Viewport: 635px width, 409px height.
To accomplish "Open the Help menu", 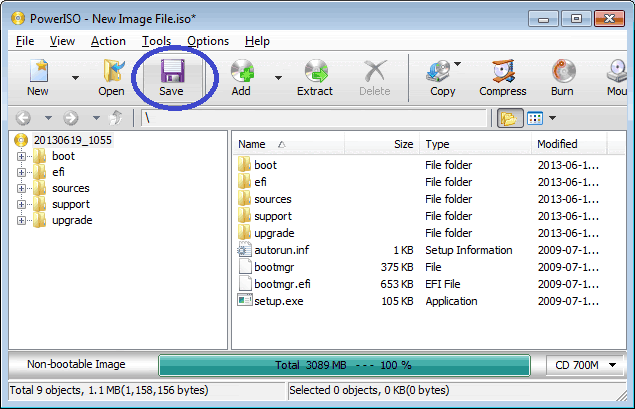I will point(257,41).
